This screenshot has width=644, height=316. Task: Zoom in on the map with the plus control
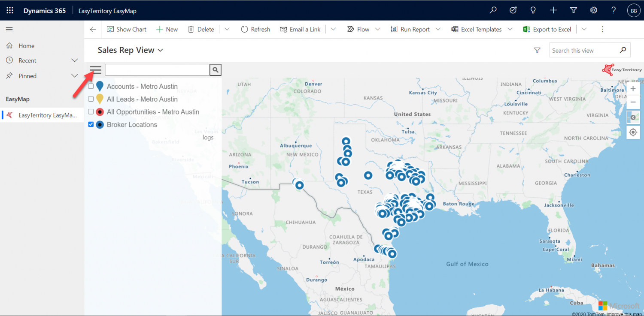[633, 88]
